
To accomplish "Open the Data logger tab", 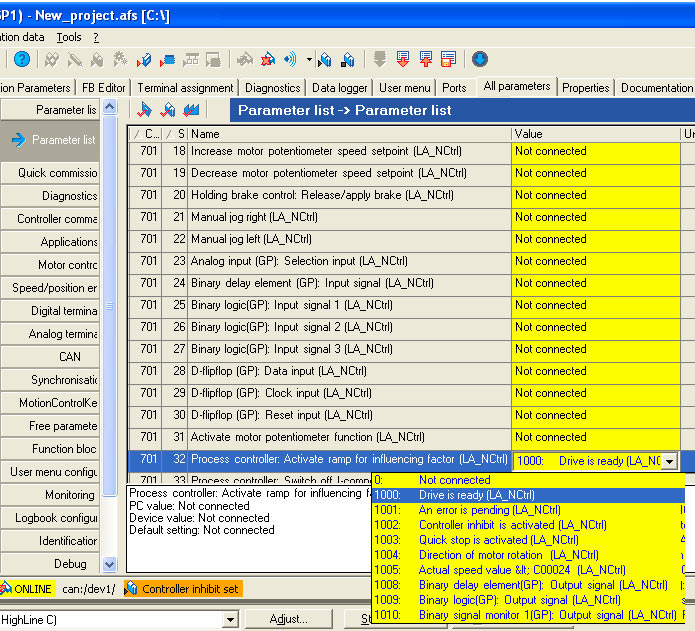I will tap(340, 88).
